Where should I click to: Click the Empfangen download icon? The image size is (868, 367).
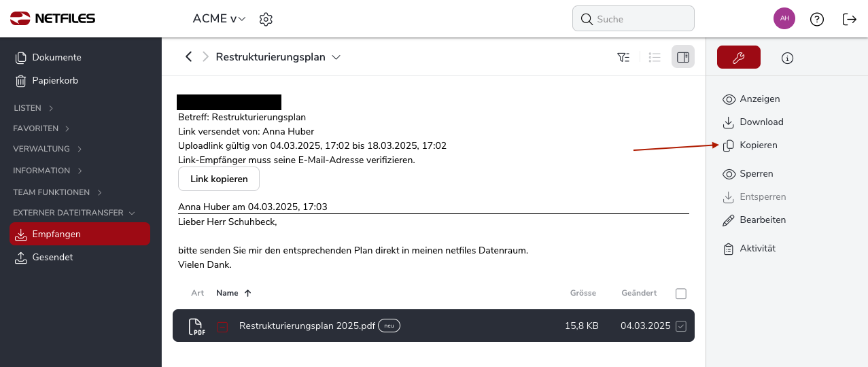click(x=21, y=234)
